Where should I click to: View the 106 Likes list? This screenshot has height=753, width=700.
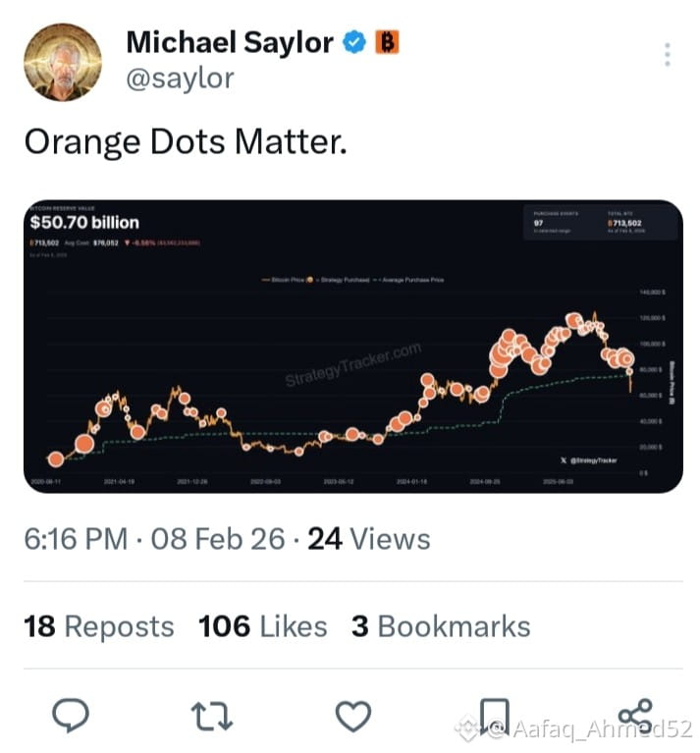[262, 626]
